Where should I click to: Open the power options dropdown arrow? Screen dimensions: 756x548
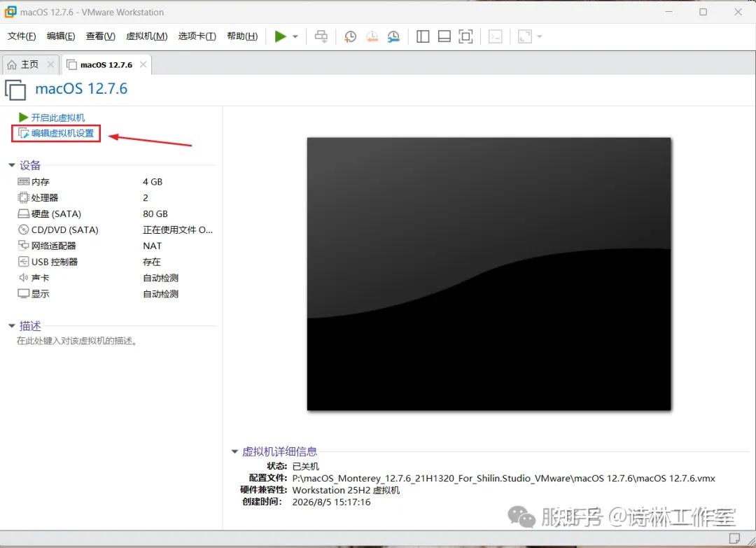(x=295, y=36)
